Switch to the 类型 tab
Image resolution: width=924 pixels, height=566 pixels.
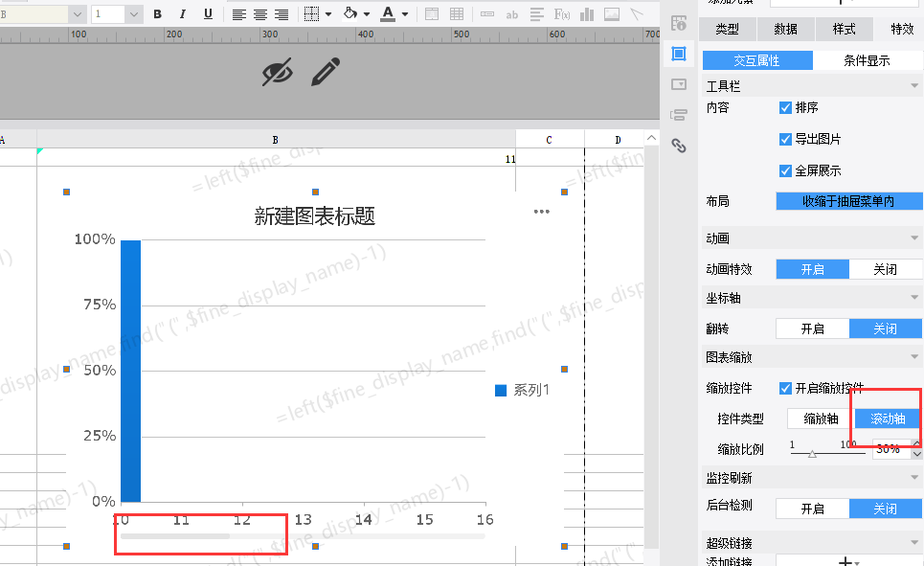click(727, 29)
